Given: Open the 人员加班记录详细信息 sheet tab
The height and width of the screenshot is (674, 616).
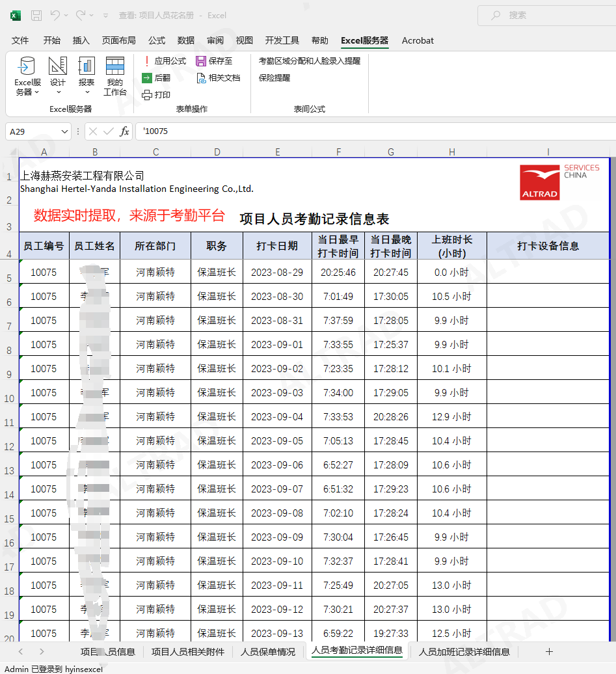Looking at the screenshot, I should (x=464, y=651).
